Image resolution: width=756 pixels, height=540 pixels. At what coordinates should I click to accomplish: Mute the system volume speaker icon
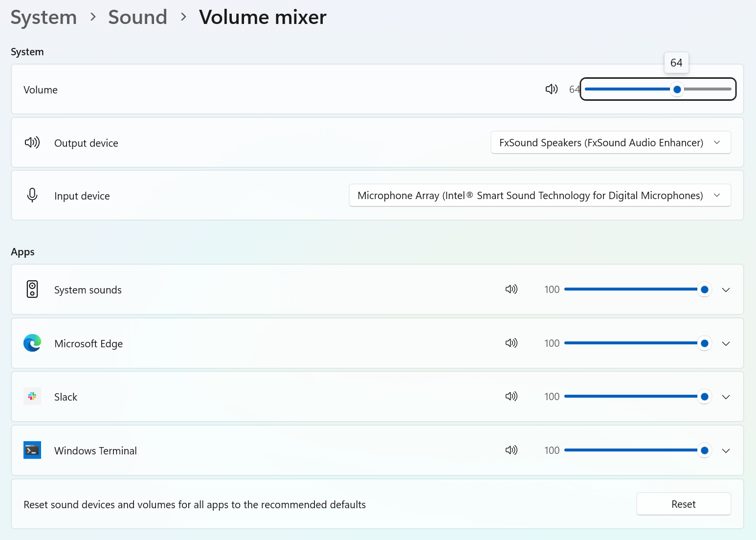click(x=552, y=89)
